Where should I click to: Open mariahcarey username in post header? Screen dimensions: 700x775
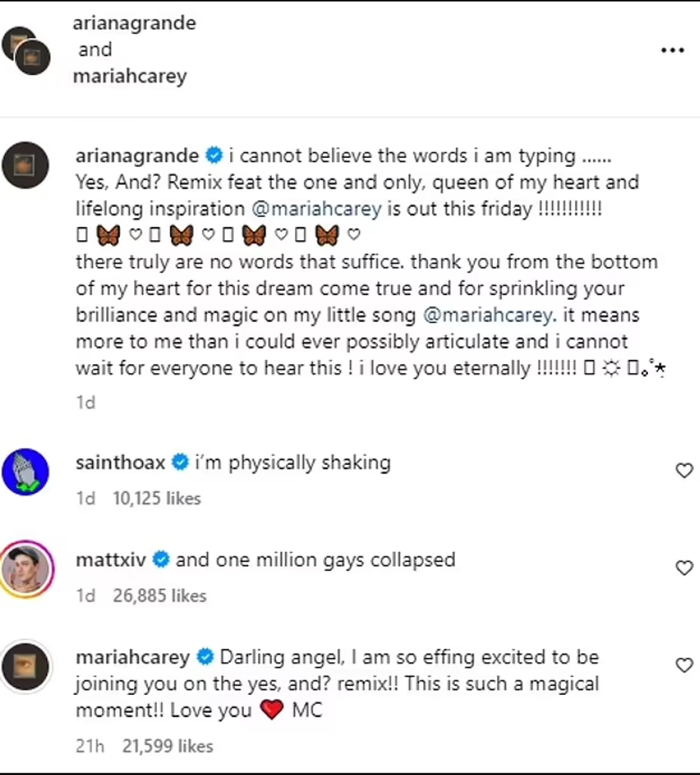click(130, 76)
